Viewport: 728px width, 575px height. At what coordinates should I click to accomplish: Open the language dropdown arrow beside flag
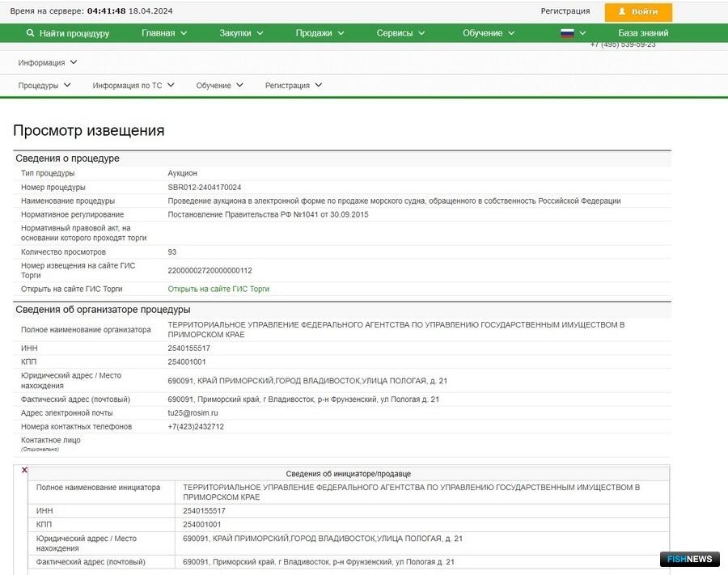(582, 33)
